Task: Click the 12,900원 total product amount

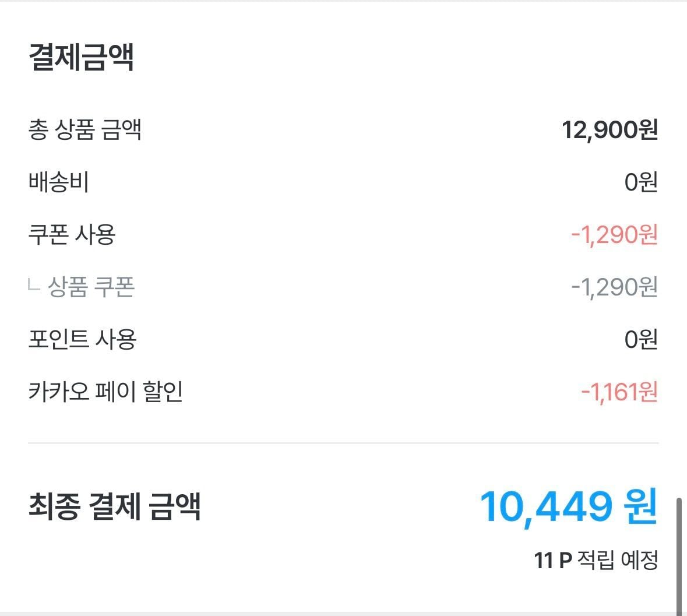Action: [610, 130]
